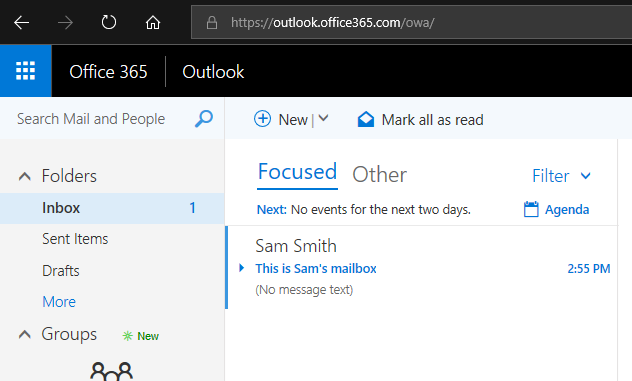This screenshot has width=632, height=381.
Task: Go back using the browser back arrow
Action: click(21, 23)
